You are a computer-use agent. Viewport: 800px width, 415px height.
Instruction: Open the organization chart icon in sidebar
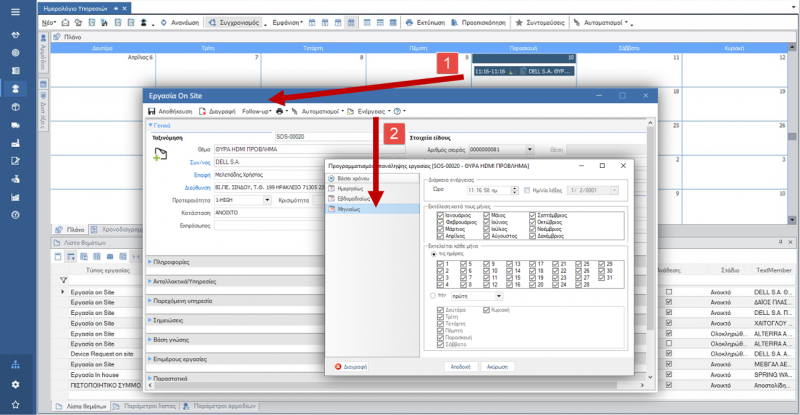click(x=15, y=364)
